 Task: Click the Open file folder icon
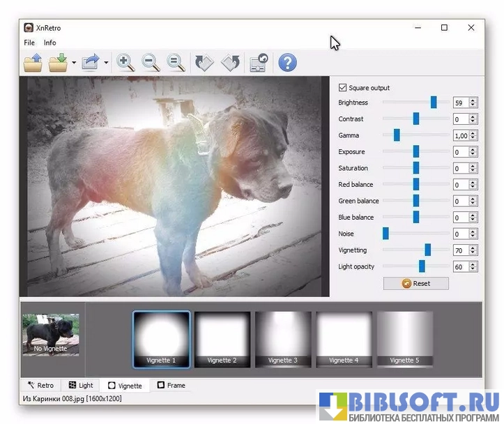[x=33, y=63]
